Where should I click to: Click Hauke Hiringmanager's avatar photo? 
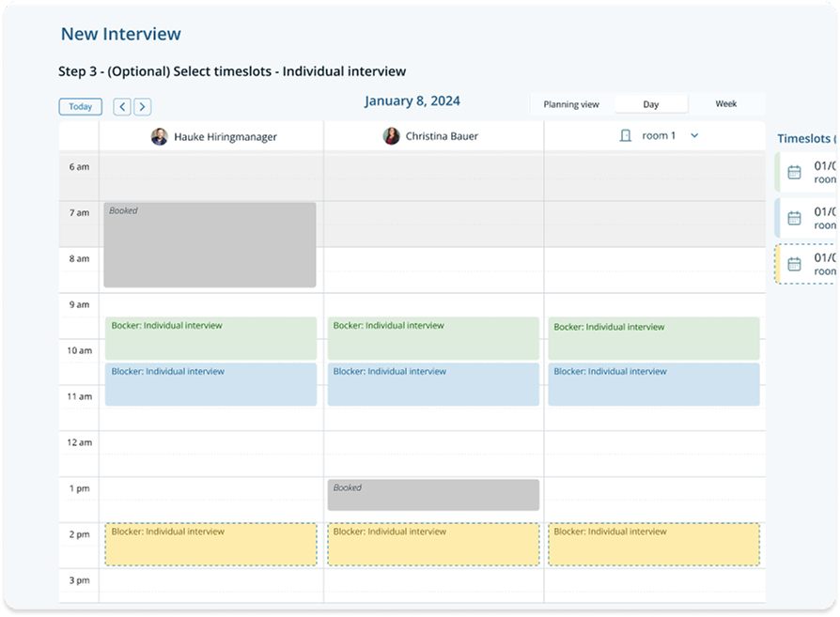click(160, 136)
